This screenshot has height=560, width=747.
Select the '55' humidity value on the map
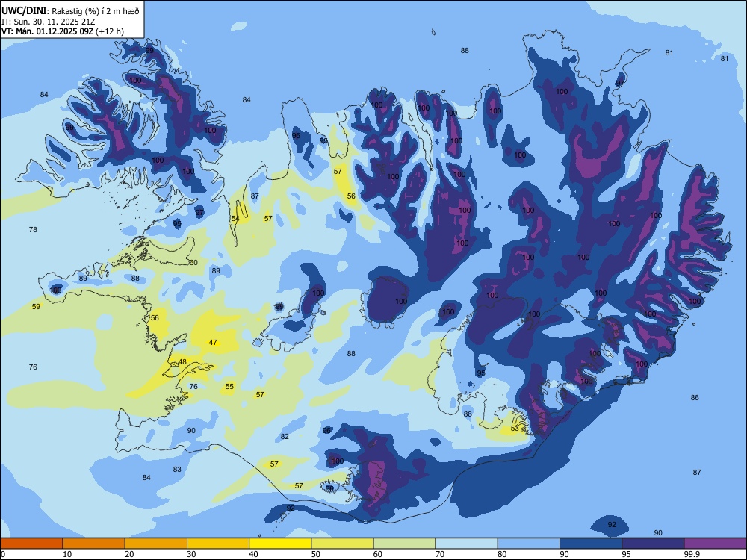pos(229,386)
